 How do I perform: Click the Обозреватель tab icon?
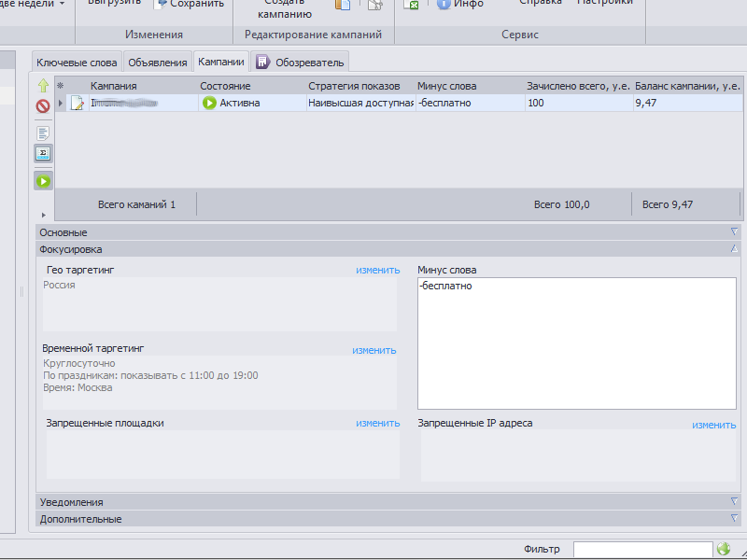click(x=262, y=63)
